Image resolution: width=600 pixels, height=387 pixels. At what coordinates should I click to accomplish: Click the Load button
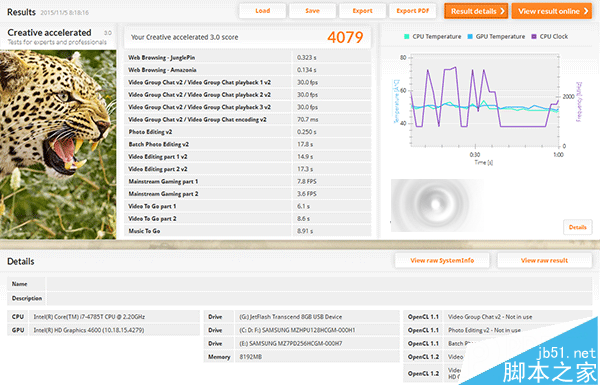coord(262,11)
